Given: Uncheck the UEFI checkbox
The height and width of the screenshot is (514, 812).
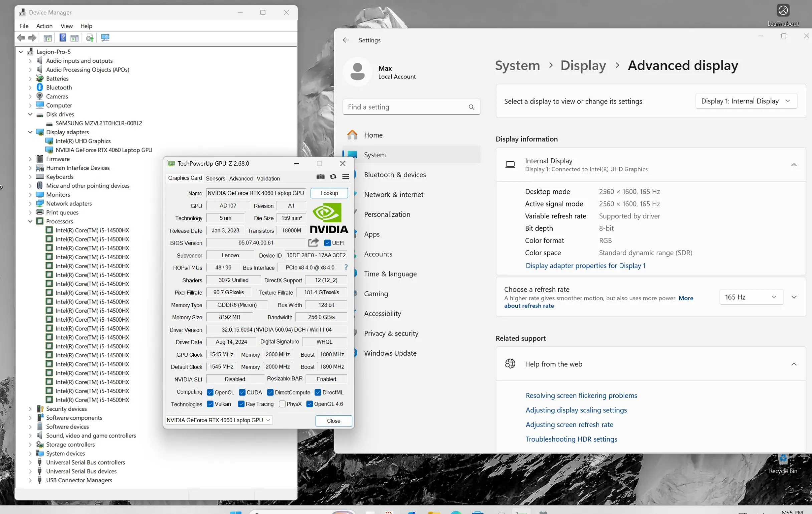Looking at the screenshot, I should click(327, 243).
